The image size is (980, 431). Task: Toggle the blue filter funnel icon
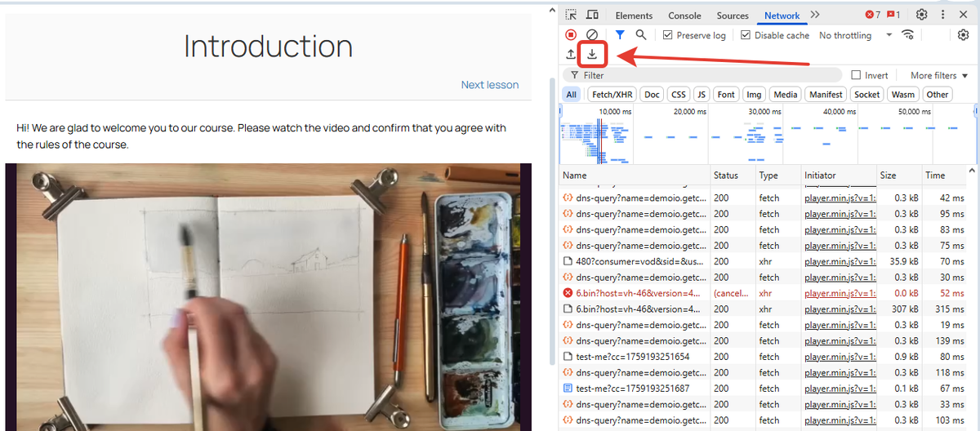point(620,35)
